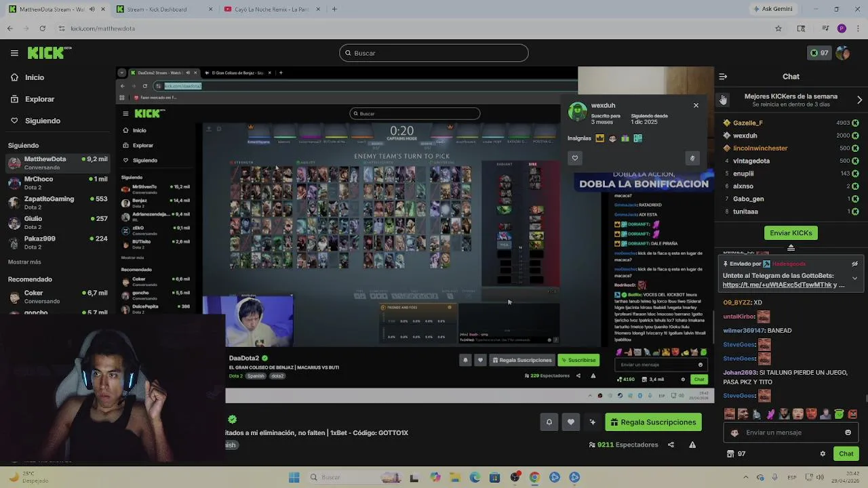Click chat username wilmer369147

[x=744, y=330]
